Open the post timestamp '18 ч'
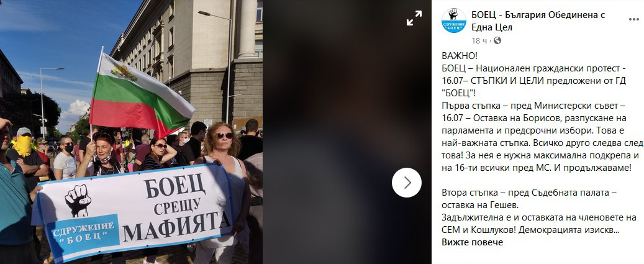Image resolution: width=644 pixels, height=264 pixels. point(481,40)
